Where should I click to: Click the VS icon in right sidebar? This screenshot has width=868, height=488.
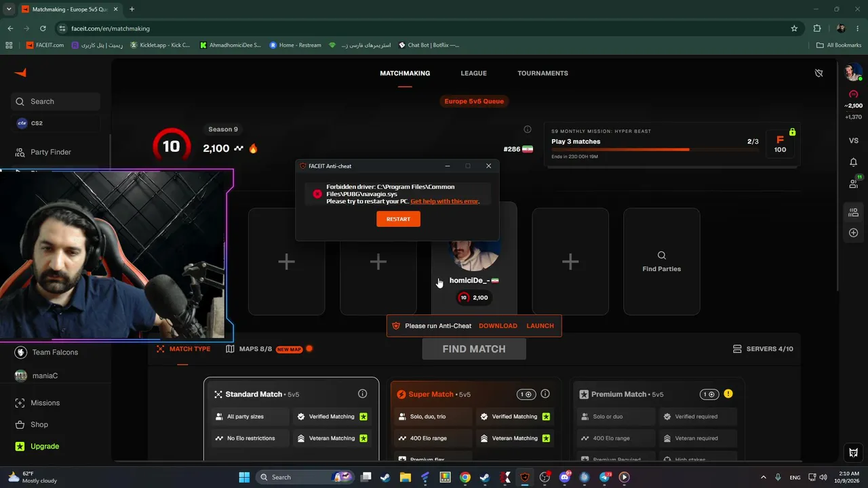(854, 140)
